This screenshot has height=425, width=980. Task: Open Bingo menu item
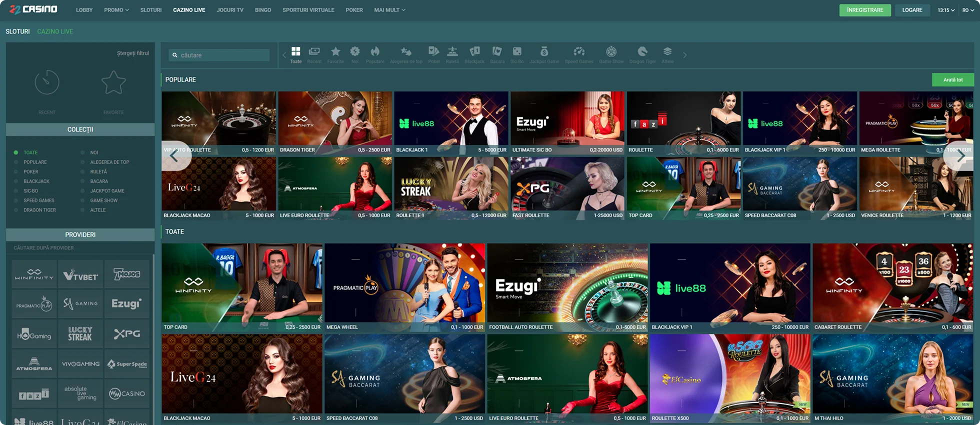(x=263, y=10)
